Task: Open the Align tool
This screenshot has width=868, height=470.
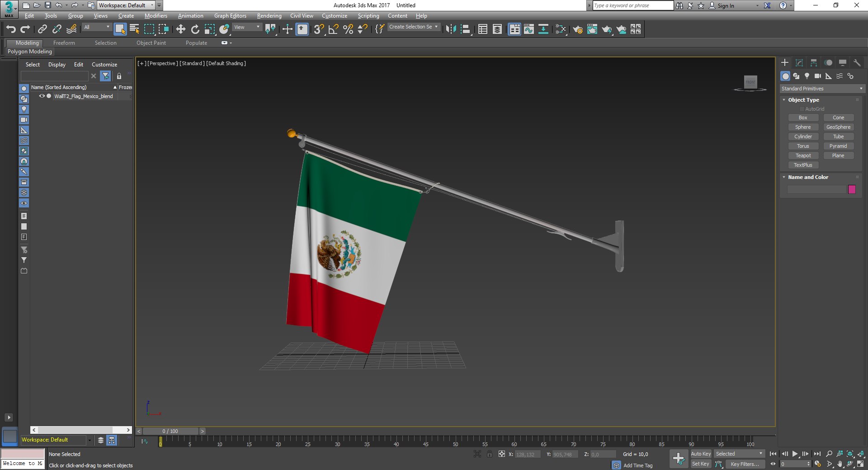Action: [x=466, y=29]
